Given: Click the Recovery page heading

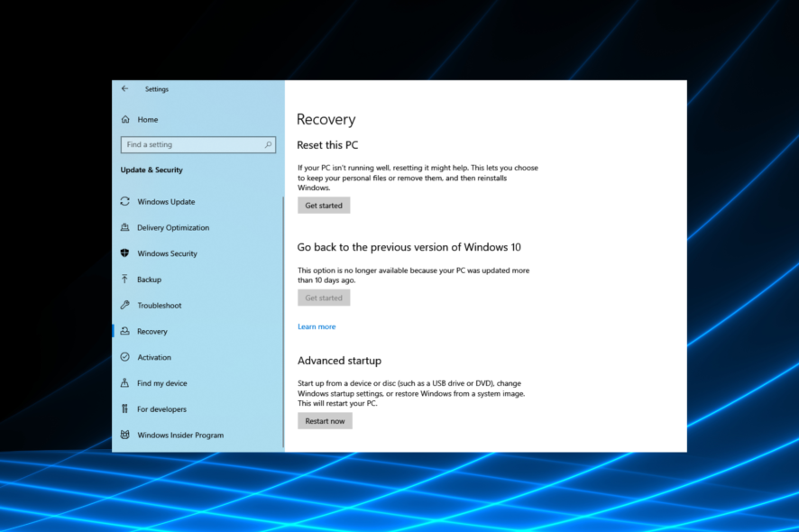Looking at the screenshot, I should coord(326,119).
